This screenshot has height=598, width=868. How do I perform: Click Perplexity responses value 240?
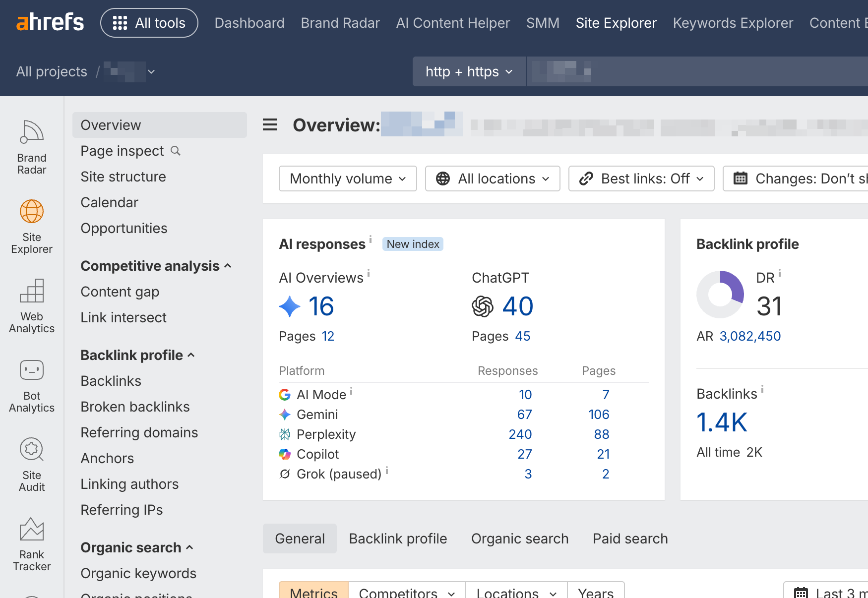tap(520, 434)
